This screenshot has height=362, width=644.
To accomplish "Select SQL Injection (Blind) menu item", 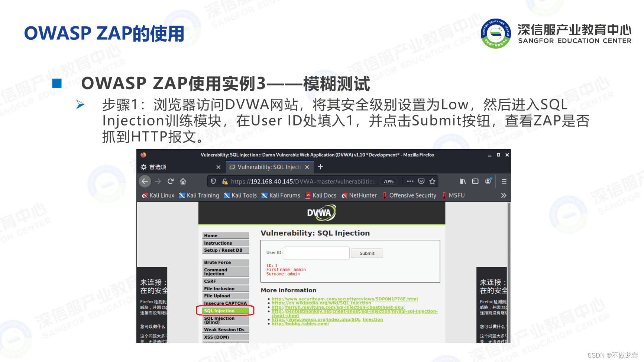I will (226, 320).
